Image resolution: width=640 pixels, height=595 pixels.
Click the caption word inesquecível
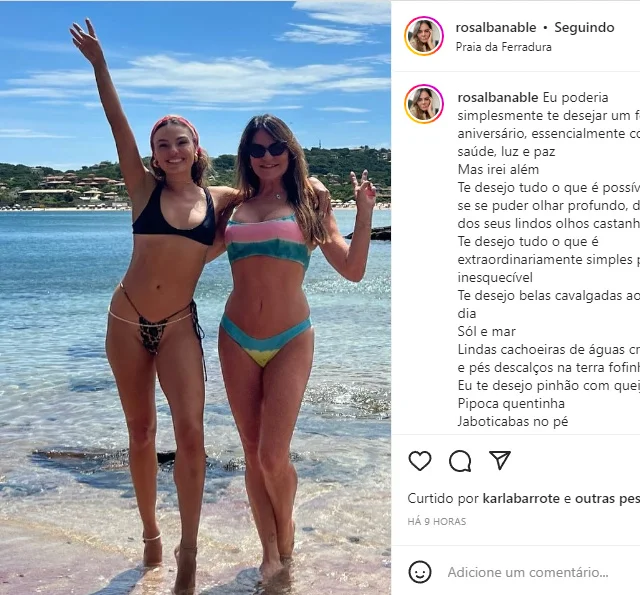(495, 278)
